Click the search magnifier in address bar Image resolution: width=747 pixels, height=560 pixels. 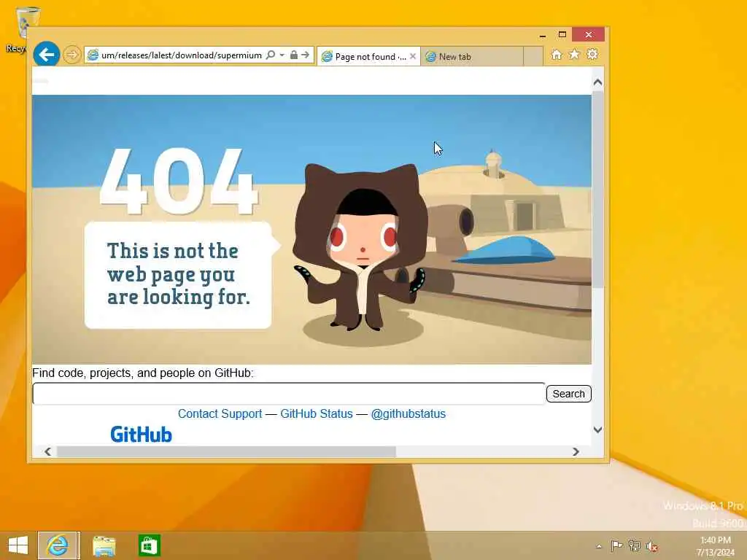[x=271, y=55]
